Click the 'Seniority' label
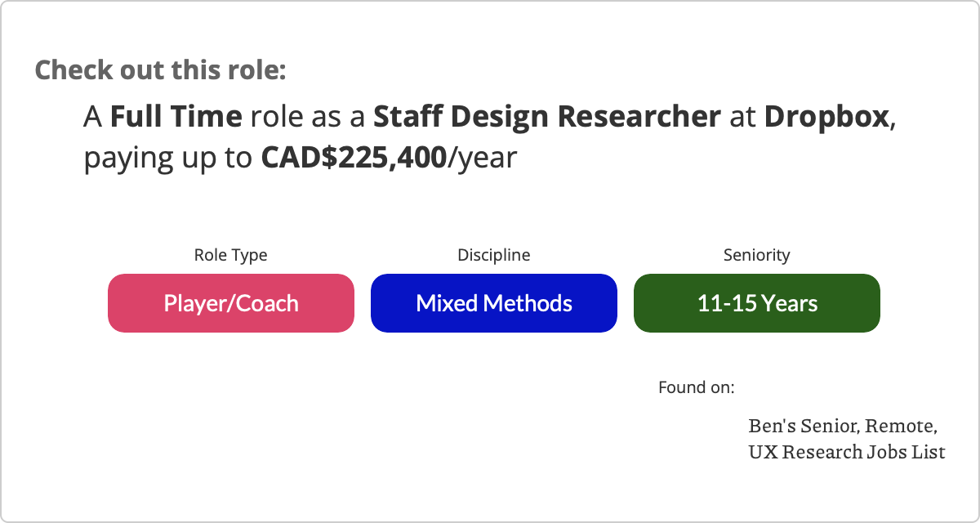The width and height of the screenshot is (980, 523). [757, 255]
